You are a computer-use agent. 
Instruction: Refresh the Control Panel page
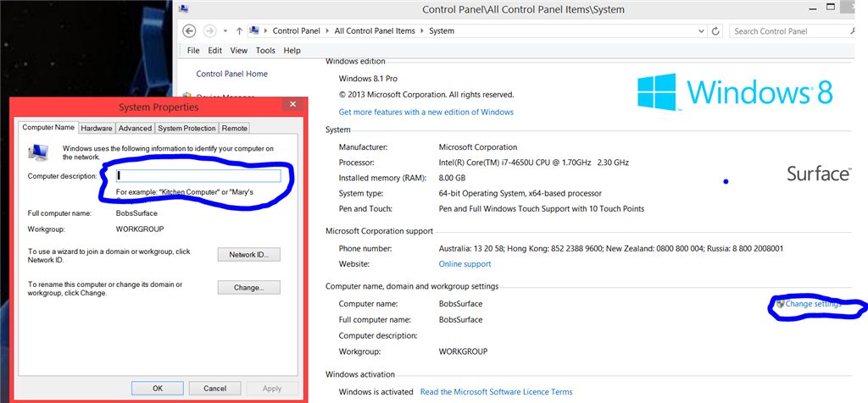(x=715, y=31)
